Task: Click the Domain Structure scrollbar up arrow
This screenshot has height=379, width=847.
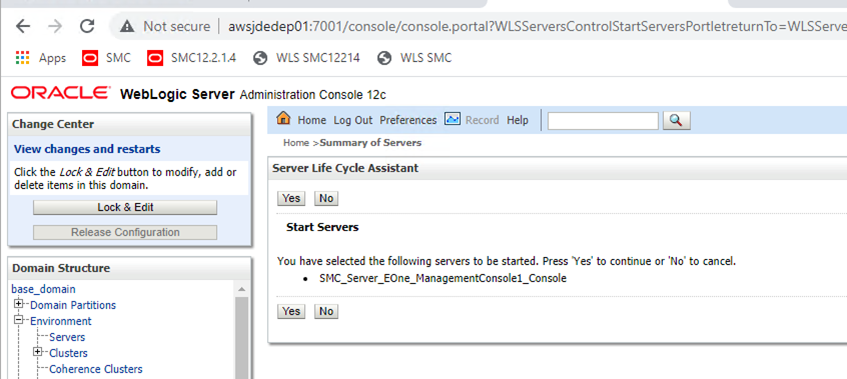Action: (241, 289)
